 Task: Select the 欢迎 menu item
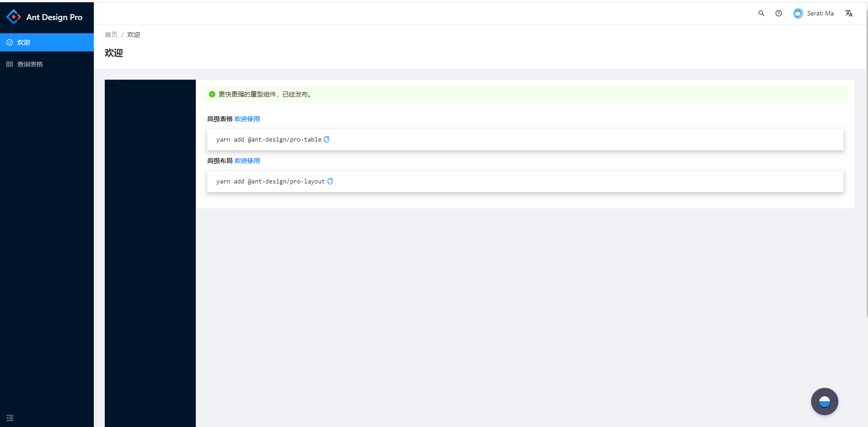(23, 42)
